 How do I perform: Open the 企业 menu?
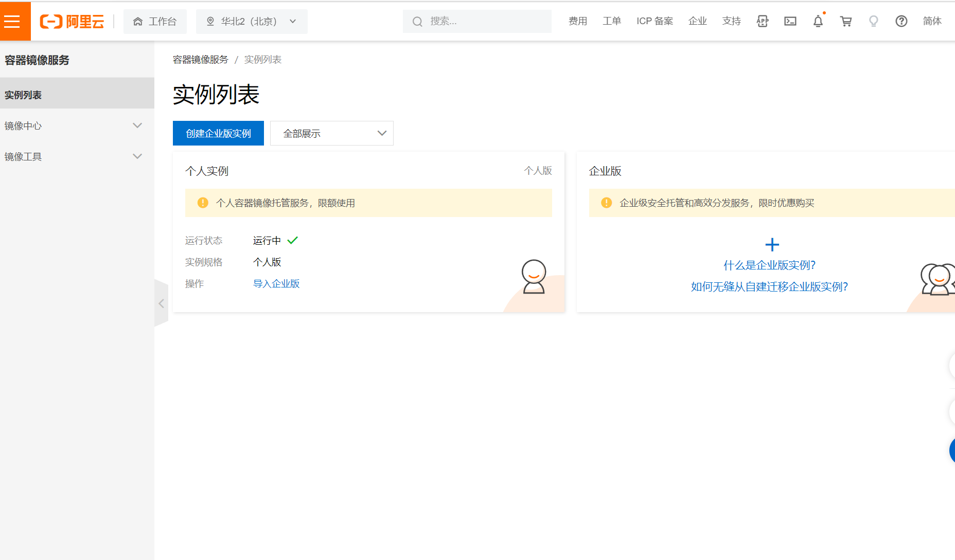point(698,21)
